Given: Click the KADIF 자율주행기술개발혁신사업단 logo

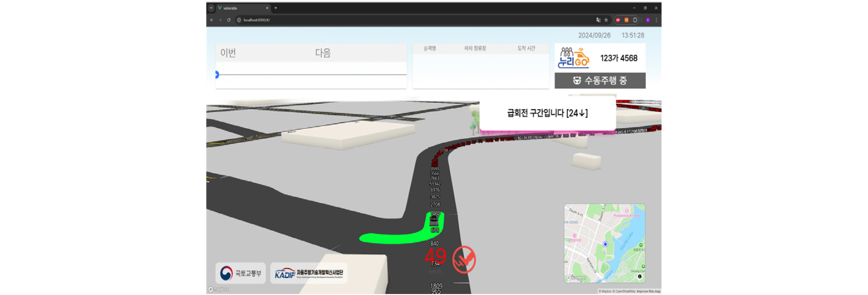Looking at the screenshot, I should coord(309,273).
